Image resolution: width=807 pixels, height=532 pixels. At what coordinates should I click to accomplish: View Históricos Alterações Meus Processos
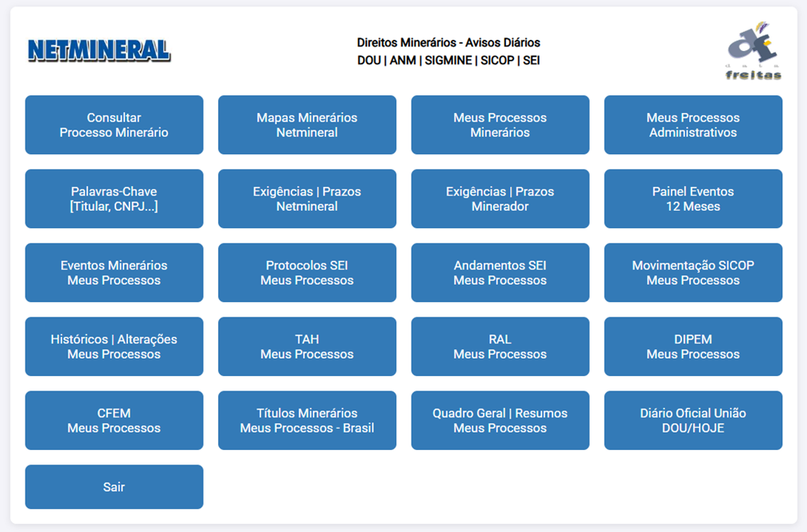point(114,347)
